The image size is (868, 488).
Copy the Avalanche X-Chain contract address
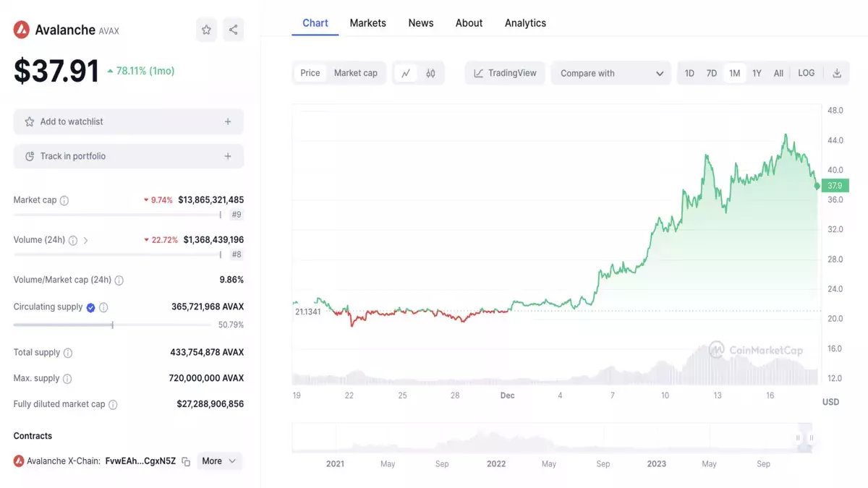(x=186, y=461)
